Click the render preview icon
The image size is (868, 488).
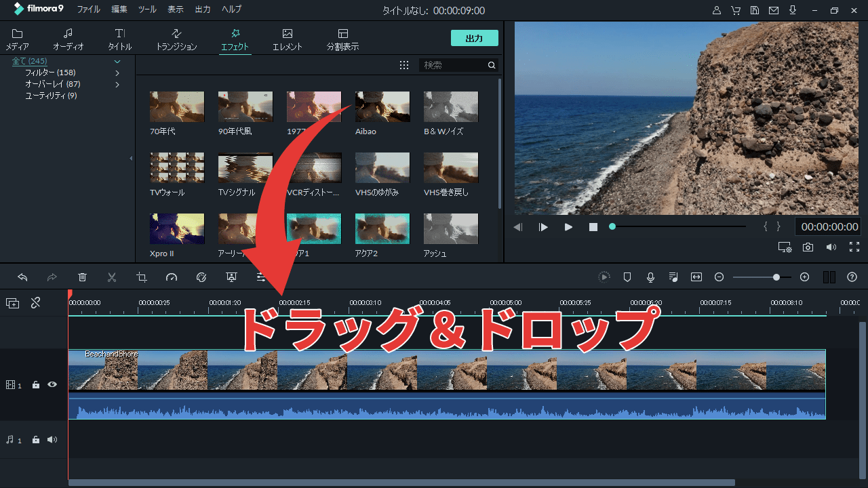pos(604,277)
